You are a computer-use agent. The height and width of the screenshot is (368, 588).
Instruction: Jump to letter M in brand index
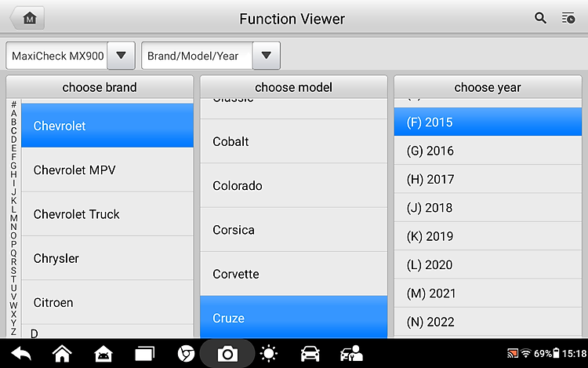click(x=13, y=218)
